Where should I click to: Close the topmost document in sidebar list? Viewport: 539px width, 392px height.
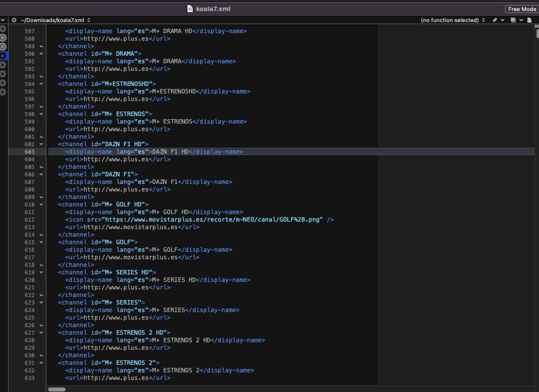(3, 29)
